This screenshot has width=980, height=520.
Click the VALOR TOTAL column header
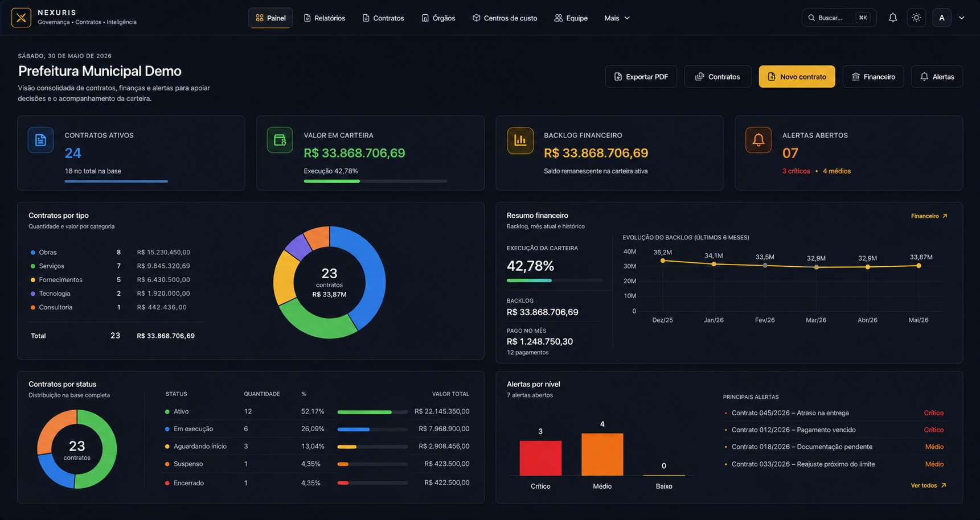(450, 394)
